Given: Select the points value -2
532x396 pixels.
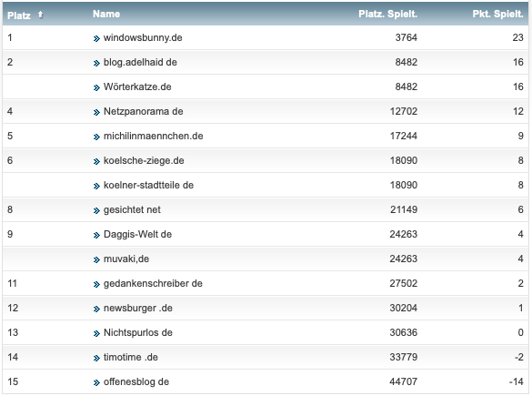Looking at the screenshot, I should pyautogui.click(x=519, y=357).
